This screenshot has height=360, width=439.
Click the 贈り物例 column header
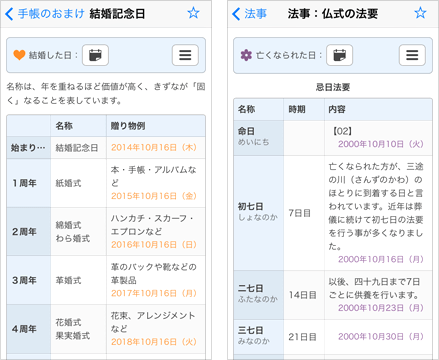(x=156, y=126)
